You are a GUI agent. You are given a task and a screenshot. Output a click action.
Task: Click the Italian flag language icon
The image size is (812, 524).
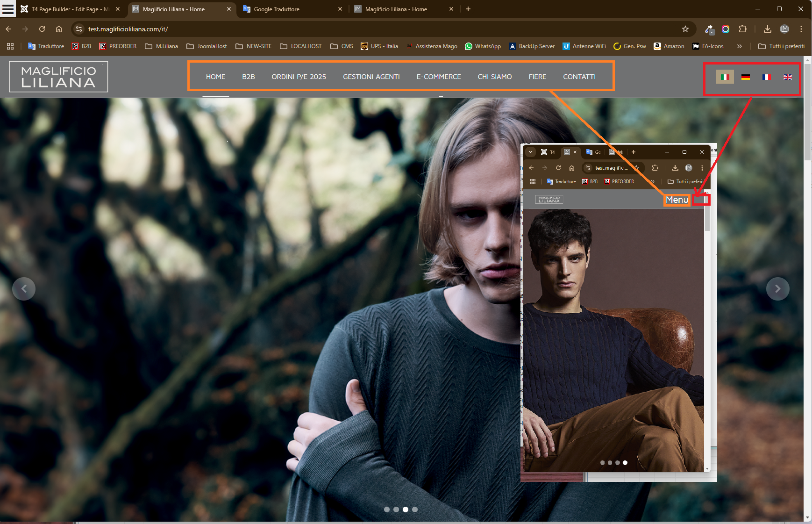click(725, 77)
